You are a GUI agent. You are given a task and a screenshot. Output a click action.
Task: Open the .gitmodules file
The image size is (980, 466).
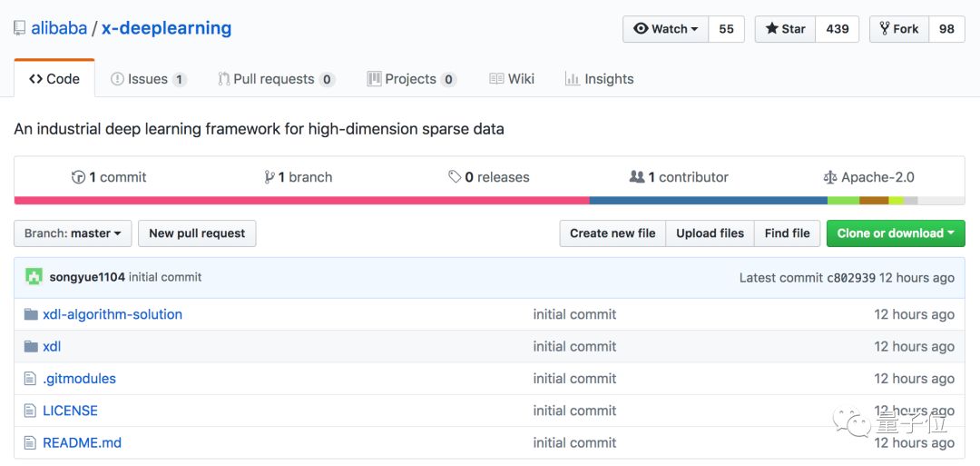pos(79,379)
